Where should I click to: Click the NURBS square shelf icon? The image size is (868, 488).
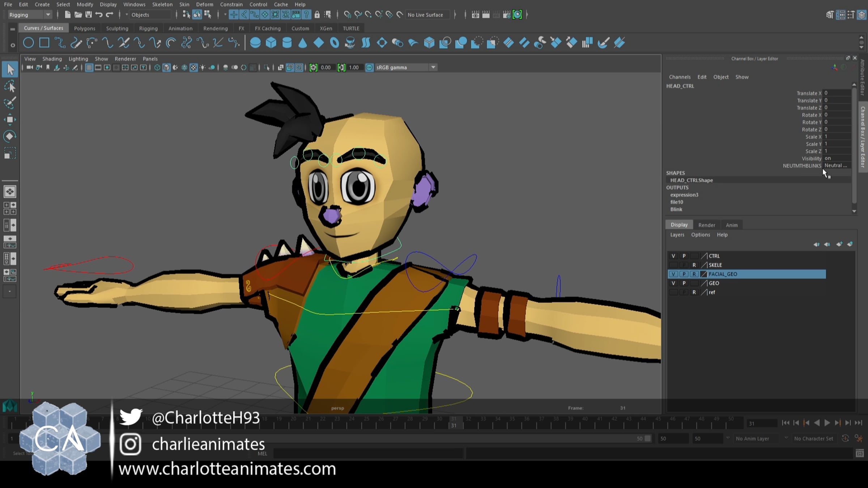pyautogui.click(x=44, y=43)
